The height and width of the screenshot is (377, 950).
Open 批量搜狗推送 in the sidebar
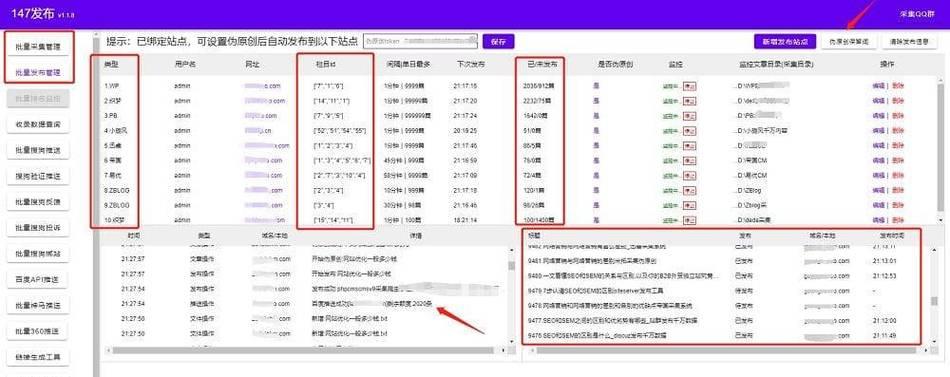click(x=38, y=150)
